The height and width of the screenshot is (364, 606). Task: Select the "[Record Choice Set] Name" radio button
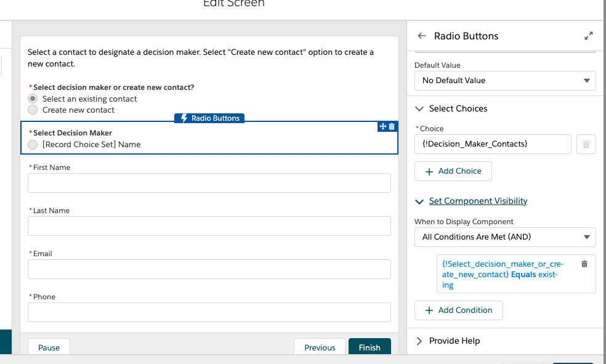[x=33, y=144]
